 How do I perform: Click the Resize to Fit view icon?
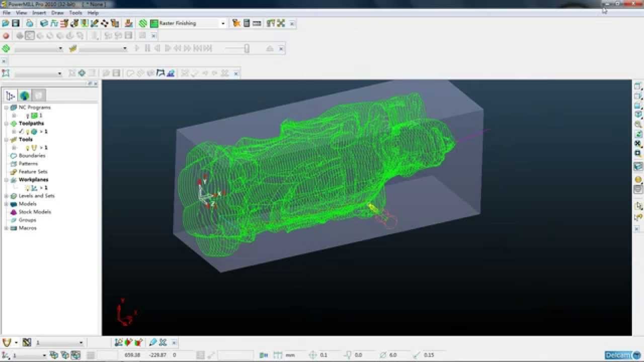[638, 143]
